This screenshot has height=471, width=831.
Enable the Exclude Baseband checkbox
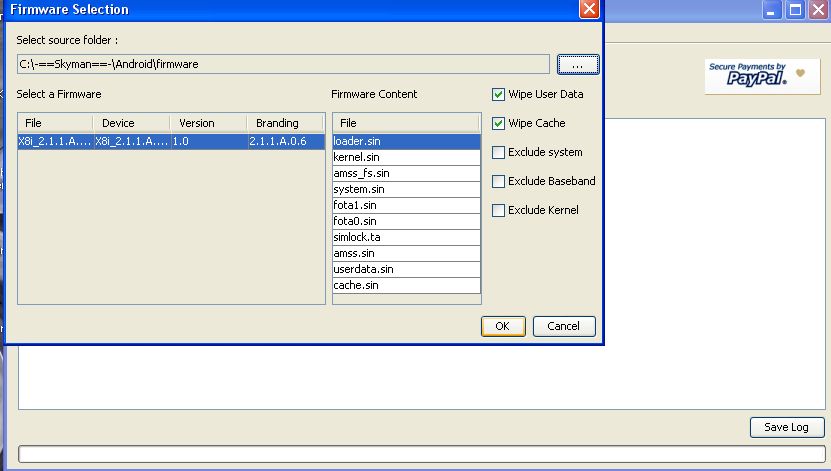(x=499, y=182)
